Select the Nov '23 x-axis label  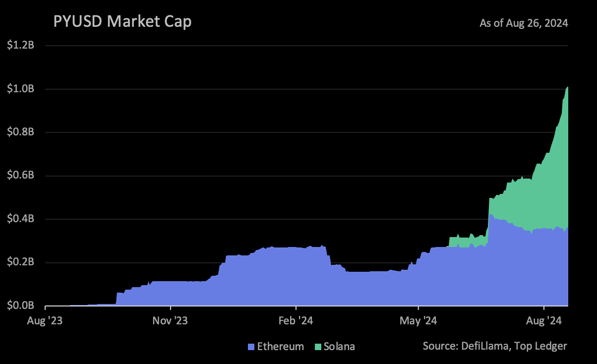tap(170, 321)
